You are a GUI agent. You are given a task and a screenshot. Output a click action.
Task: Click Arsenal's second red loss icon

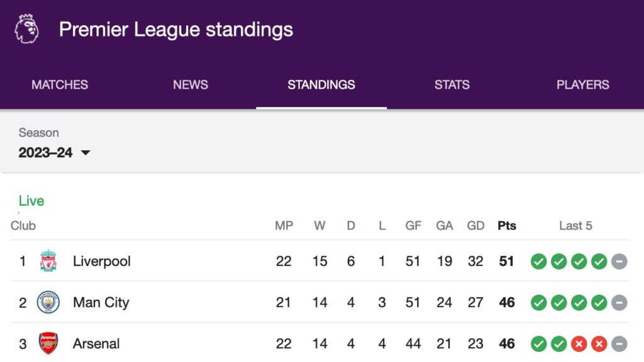coord(599,344)
